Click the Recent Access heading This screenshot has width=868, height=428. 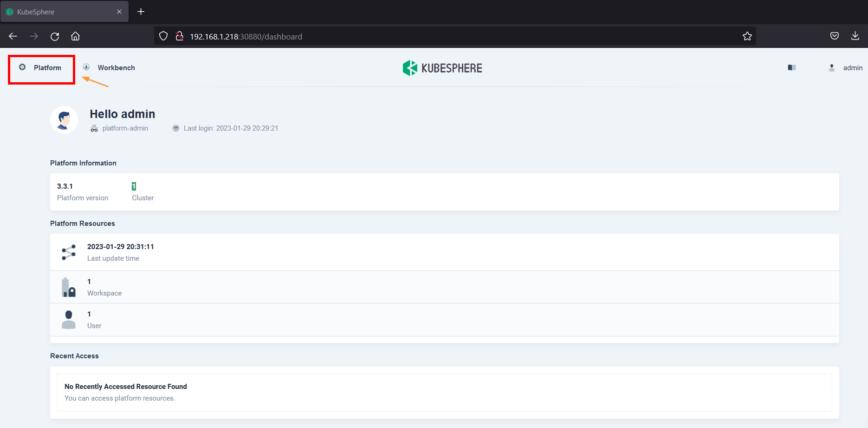click(x=75, y=356)
